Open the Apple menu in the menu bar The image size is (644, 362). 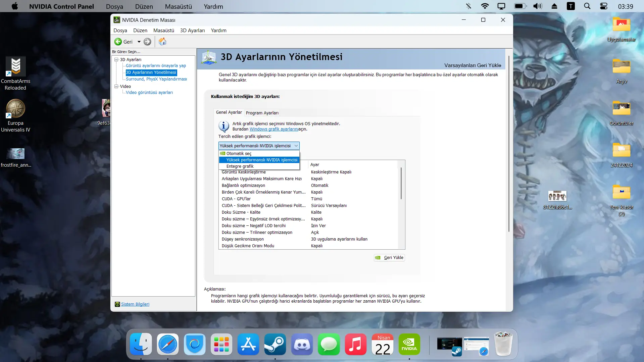coord(15,6)
